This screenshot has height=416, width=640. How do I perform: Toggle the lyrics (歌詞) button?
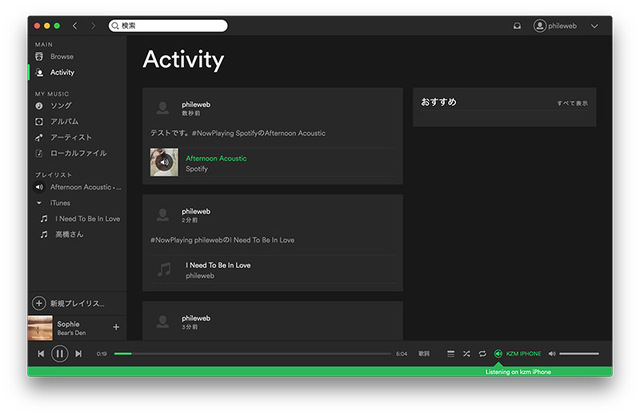424,353
